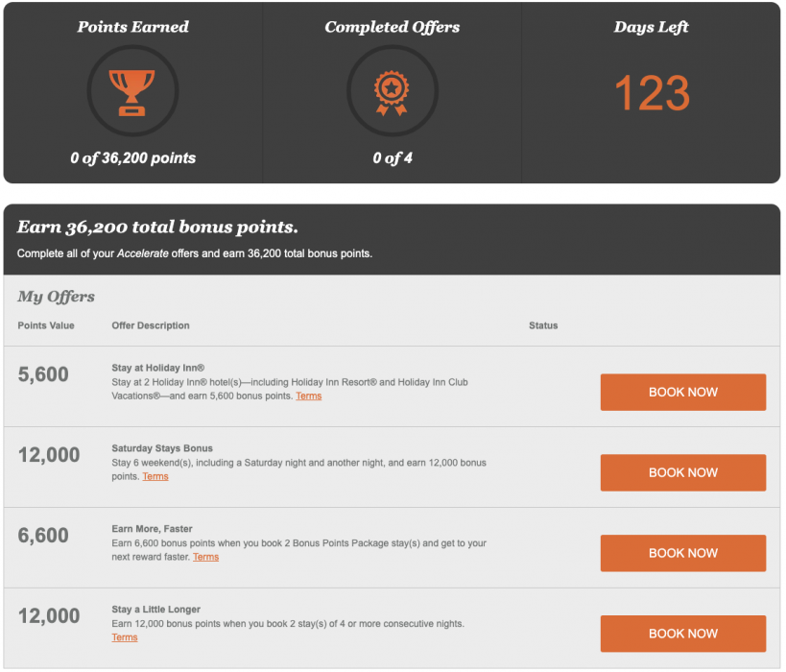Open Terms for the Holiday Inn offer
This screenshot has height=672, width=786.
[308, 396]
